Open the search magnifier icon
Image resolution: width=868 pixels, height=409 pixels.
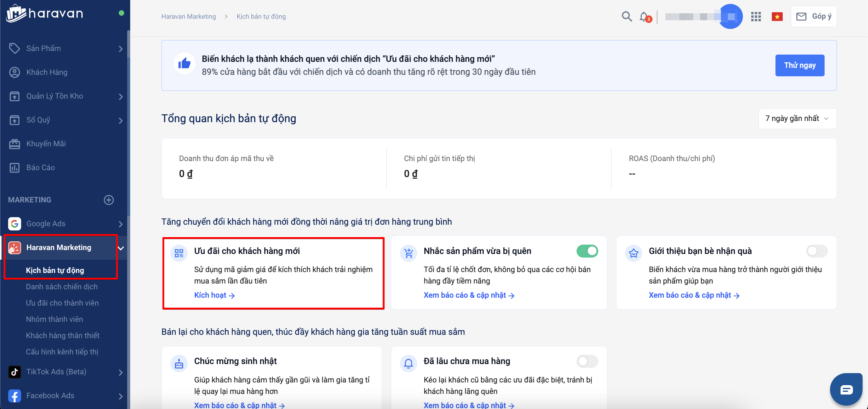pyautogui.click(x=626, y=16)
